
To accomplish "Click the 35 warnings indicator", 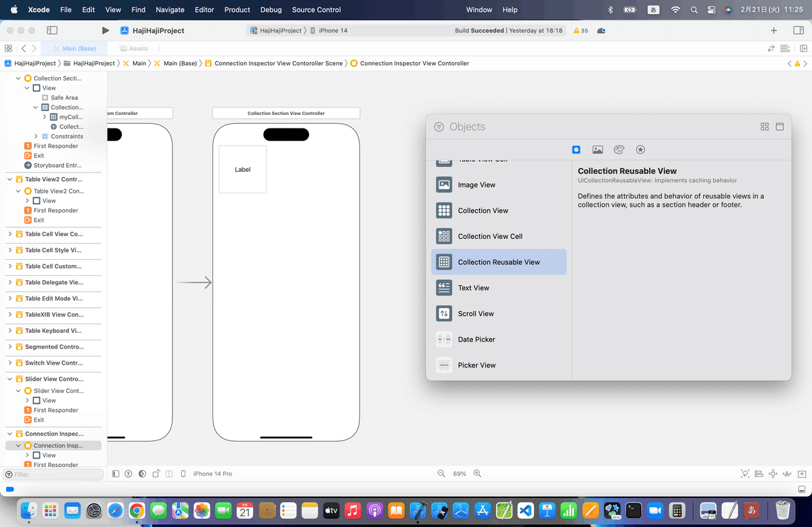I will click(x=581, y=30).
